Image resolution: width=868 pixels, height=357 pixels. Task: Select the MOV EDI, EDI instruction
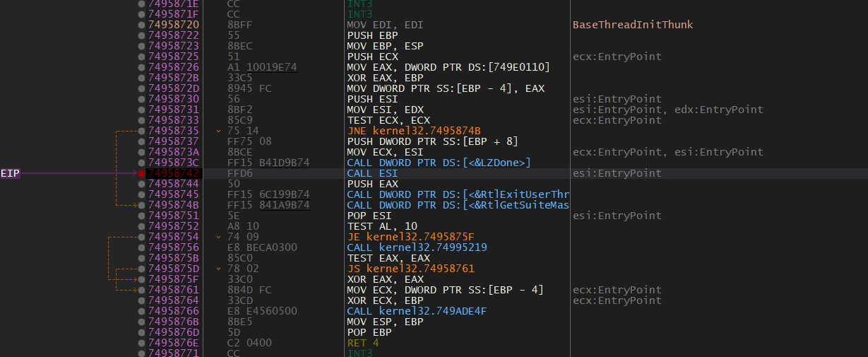tap(385, 25)
